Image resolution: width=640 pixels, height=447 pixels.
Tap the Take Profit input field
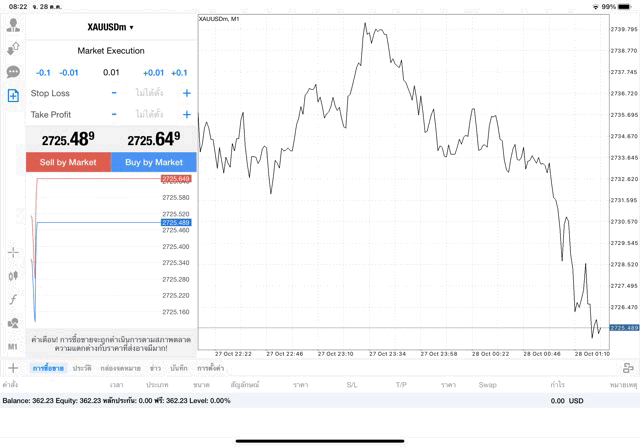(150, 115)
